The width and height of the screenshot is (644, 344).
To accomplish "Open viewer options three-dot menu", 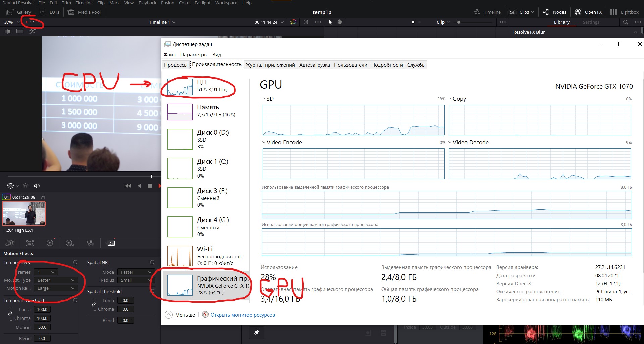I will (318, 22).
